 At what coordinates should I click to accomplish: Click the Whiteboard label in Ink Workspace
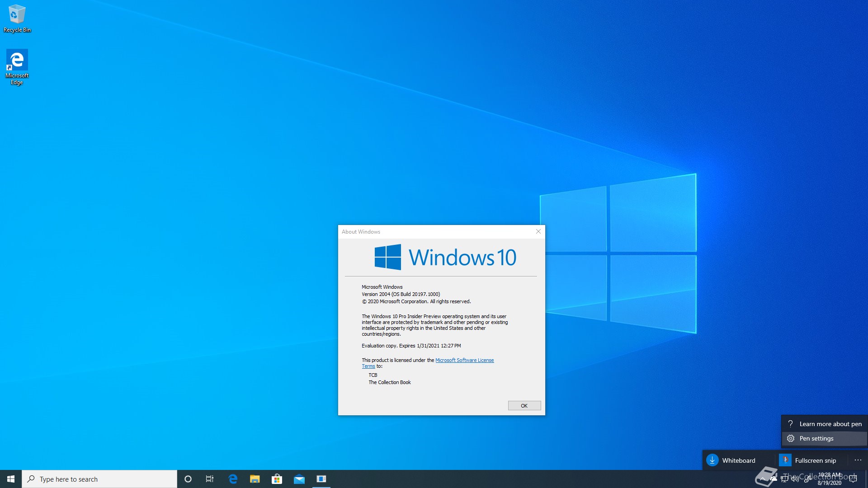pyautogui.click(x=738, y=460)
